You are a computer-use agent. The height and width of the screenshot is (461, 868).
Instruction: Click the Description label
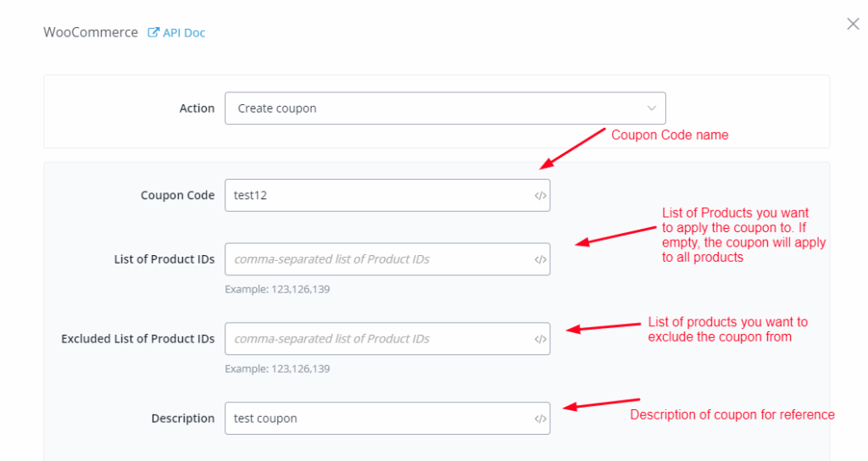[182, 419]
